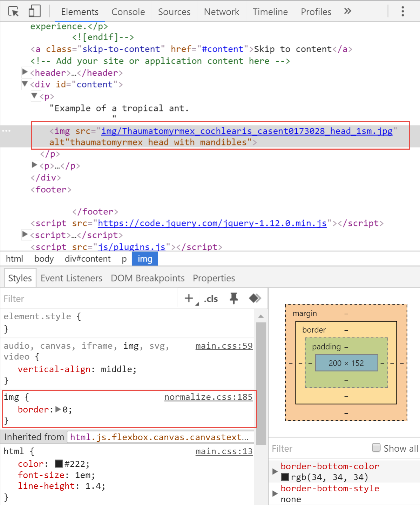
Task: Show more DevTools tabs chevron
Action: point(347,11)
